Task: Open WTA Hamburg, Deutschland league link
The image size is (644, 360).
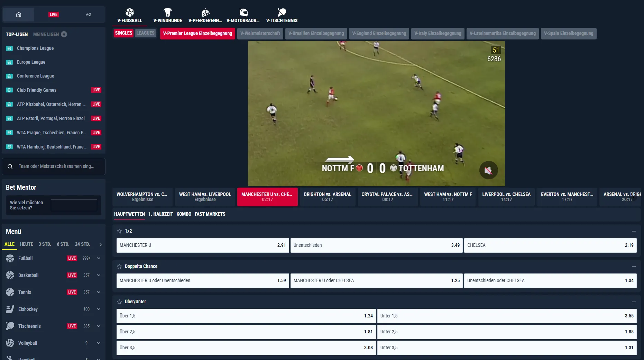Action: coord(52,147)
